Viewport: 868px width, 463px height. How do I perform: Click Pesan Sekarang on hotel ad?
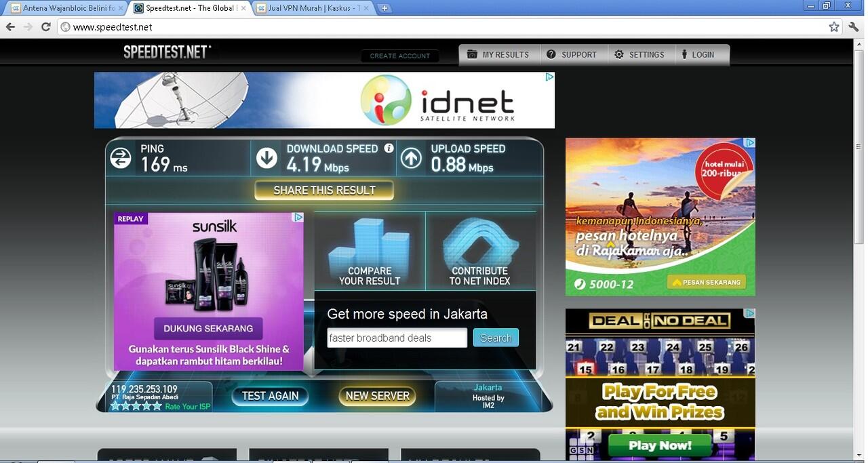point(707,282)
